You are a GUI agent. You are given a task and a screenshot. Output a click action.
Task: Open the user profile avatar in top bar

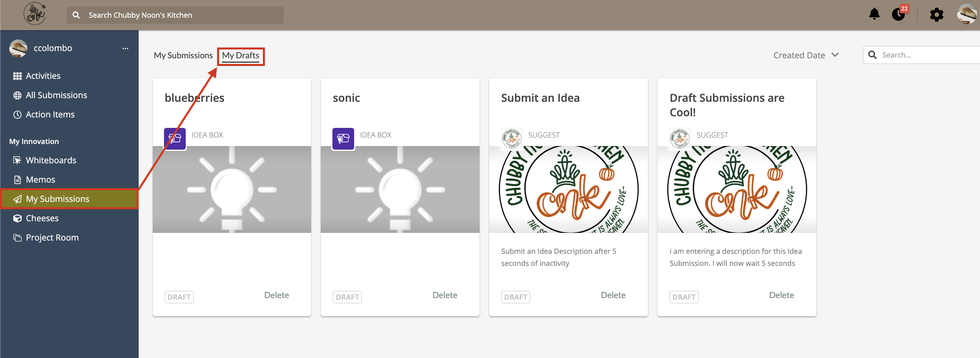click(967, 14)
